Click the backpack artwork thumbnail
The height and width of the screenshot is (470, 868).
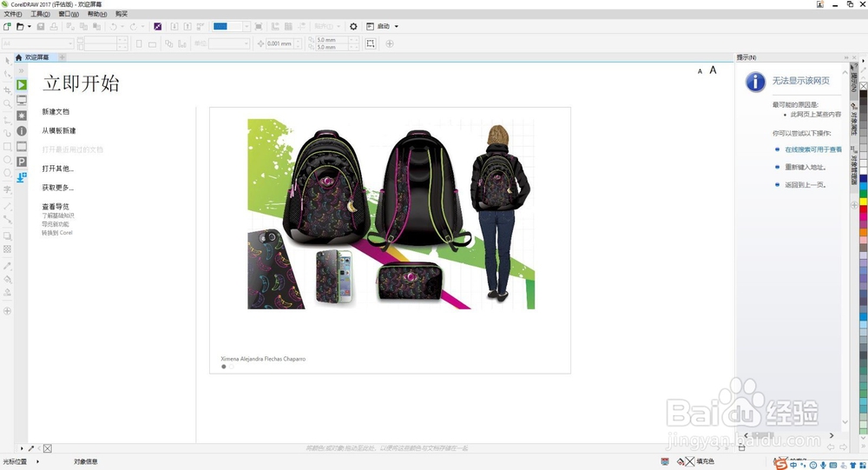(391, 214)
